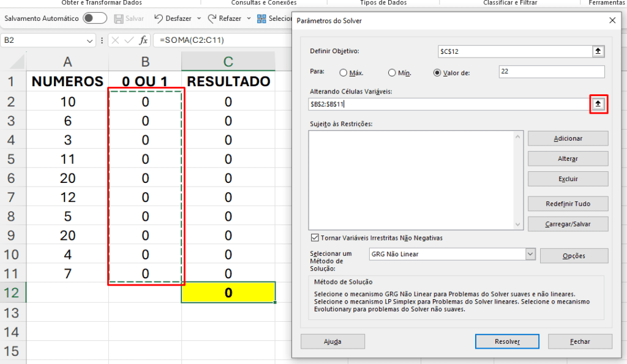Click the empty Restrições list box
The image size is (627, 364).
tap(412, 180)
